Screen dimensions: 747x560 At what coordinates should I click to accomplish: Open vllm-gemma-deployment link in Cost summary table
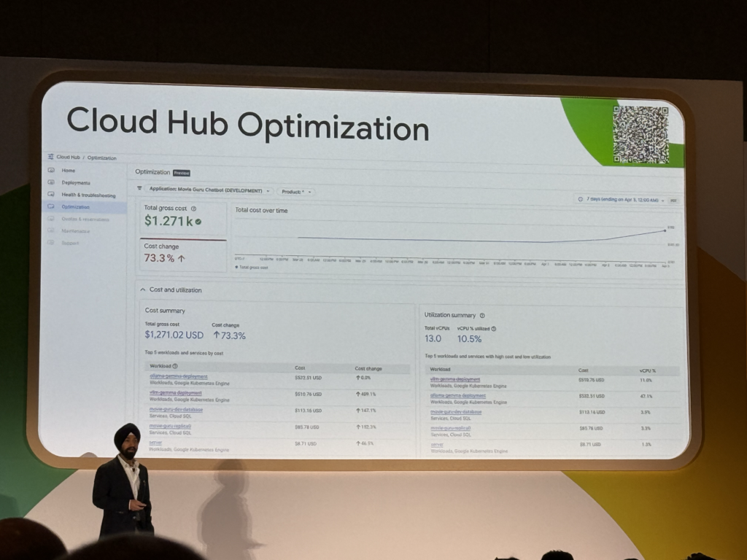point(176,393)
